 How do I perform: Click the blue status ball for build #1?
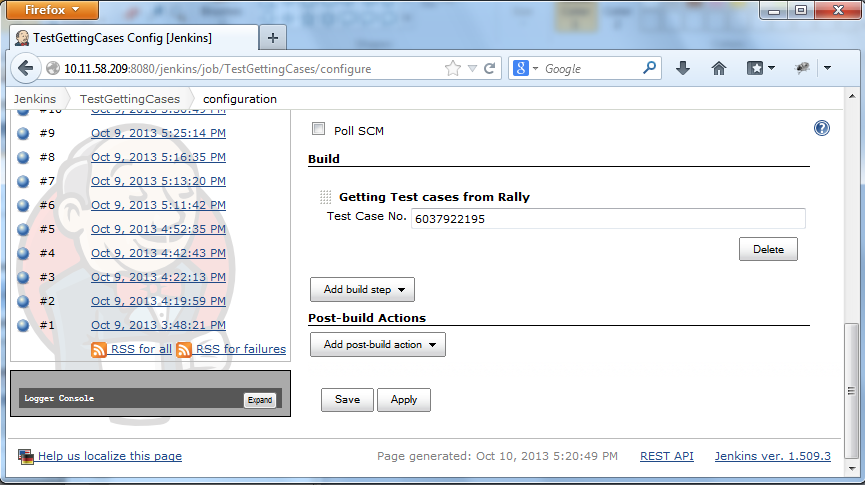tap(23, 325)
